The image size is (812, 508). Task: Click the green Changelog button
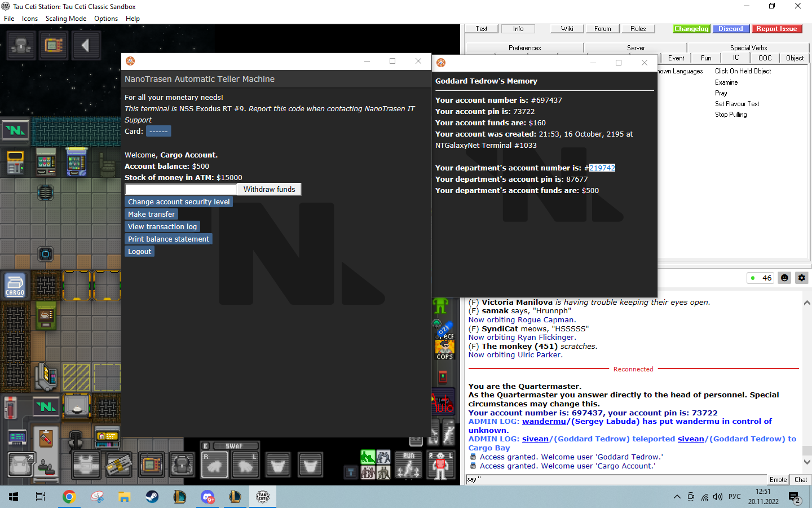click(x=691, y=29)
